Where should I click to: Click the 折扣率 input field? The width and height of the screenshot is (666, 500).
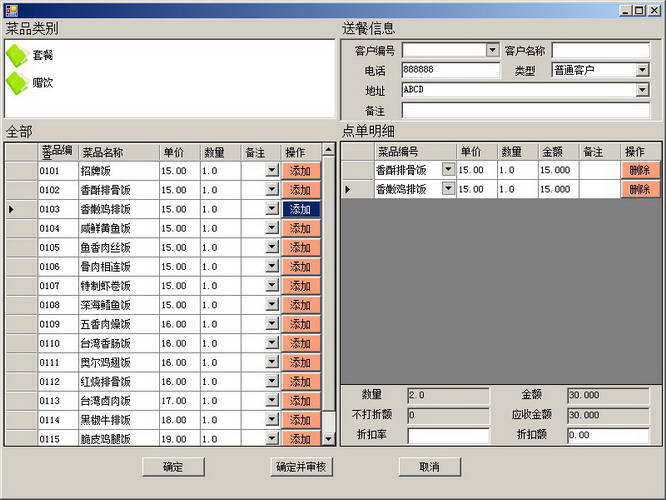click(x=449, y=435)
